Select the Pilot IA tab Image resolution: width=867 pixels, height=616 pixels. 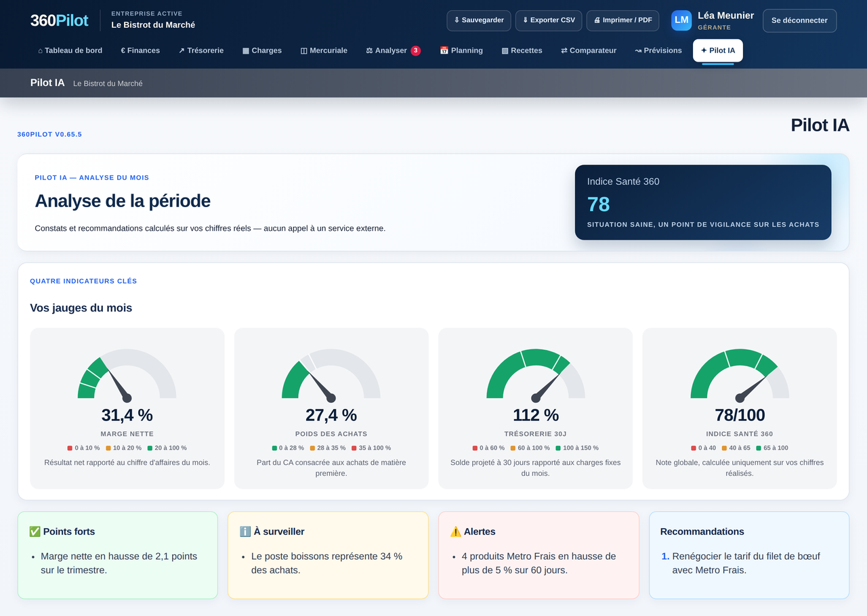(718, 51)
